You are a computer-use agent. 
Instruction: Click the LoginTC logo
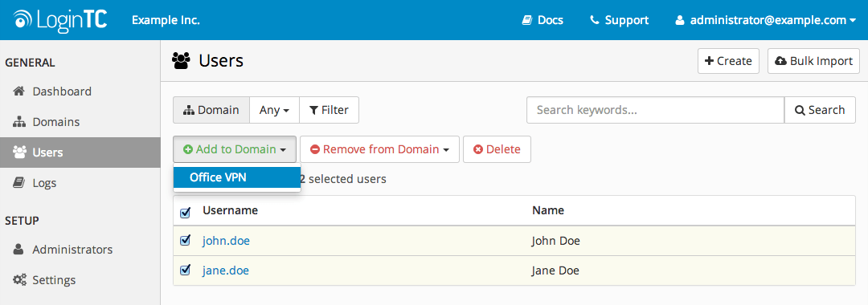(x=60, y=20)
